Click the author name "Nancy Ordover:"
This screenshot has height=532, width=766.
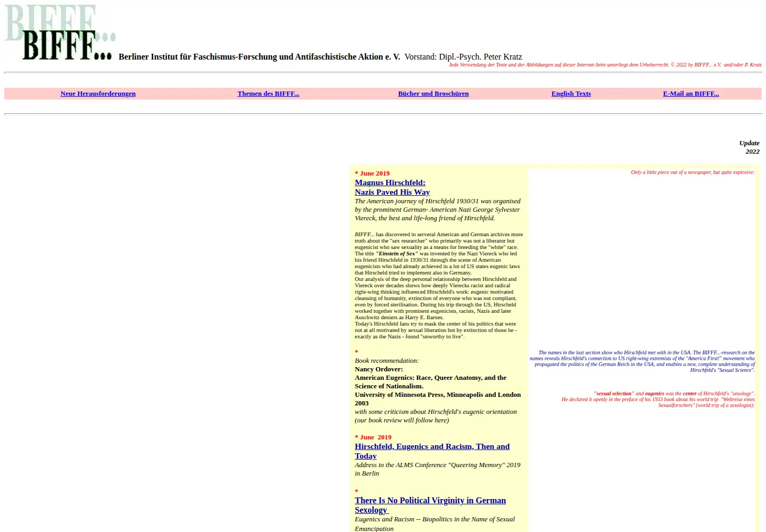click(379, 369)
